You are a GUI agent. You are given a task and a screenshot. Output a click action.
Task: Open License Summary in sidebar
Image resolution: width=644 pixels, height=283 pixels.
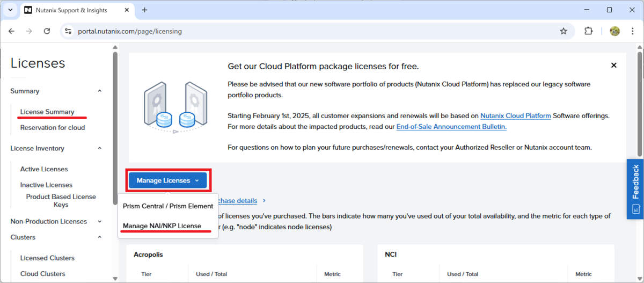47,112
